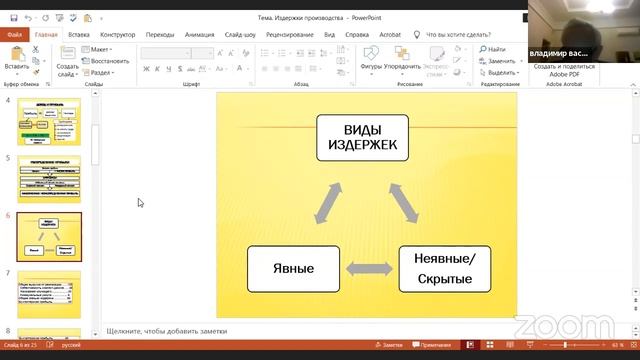The width and height of the screenshot is (640, 360).
Task: Switch to the Design (Конструктор) tab
Action: point(118,35)
